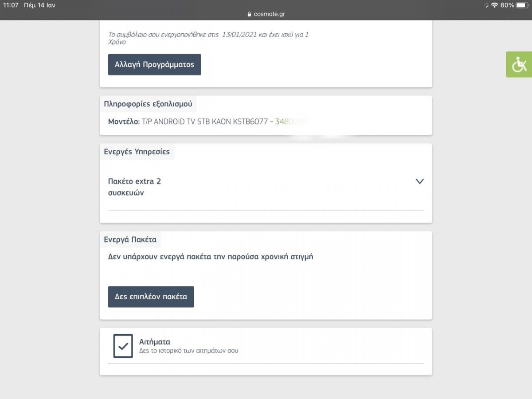Click the Ενεργά Πακέτα section header
This screenshot has height=399, width=532.
click(x=130, y=239)
